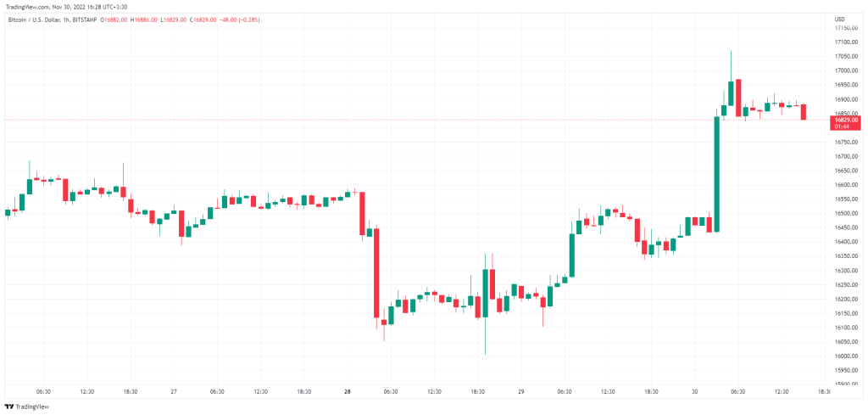
Task: Click the 17000.00 price axis label
Action: click(x=845, y=56)
